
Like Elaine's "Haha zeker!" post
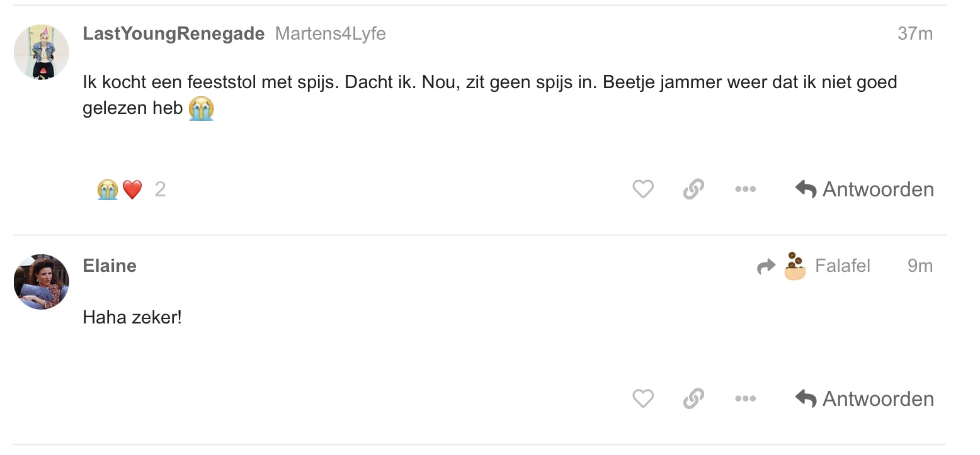[x=642, y=398]
